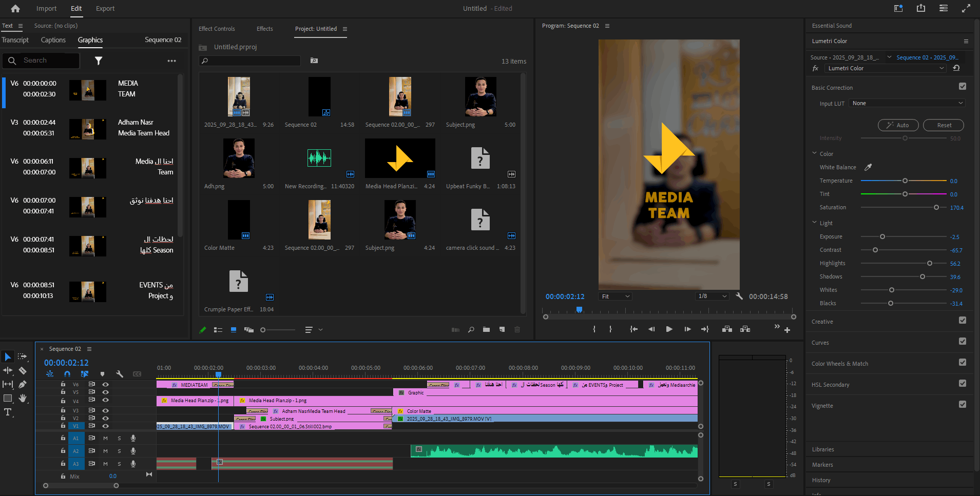
Task: Switch to the Captions tab
Action: coord(53,40)
